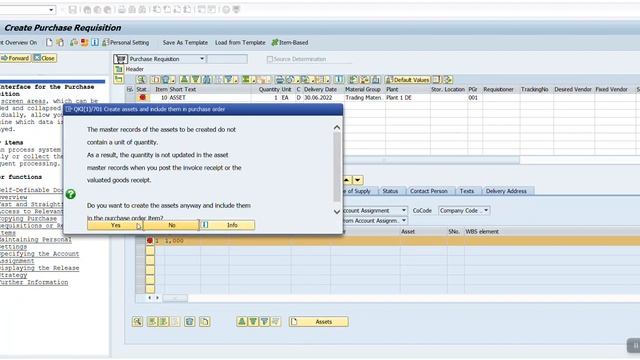The width and height of the screenshot is (640, 360).
Task: Click the Assets button below the table
Action: tap(318, 322)
